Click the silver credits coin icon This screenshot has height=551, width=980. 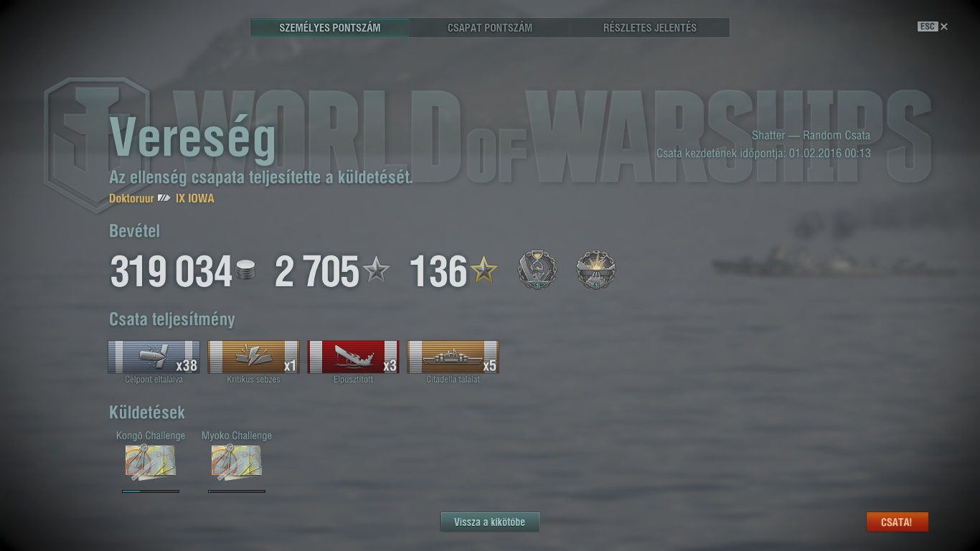[x=245, y=270]
